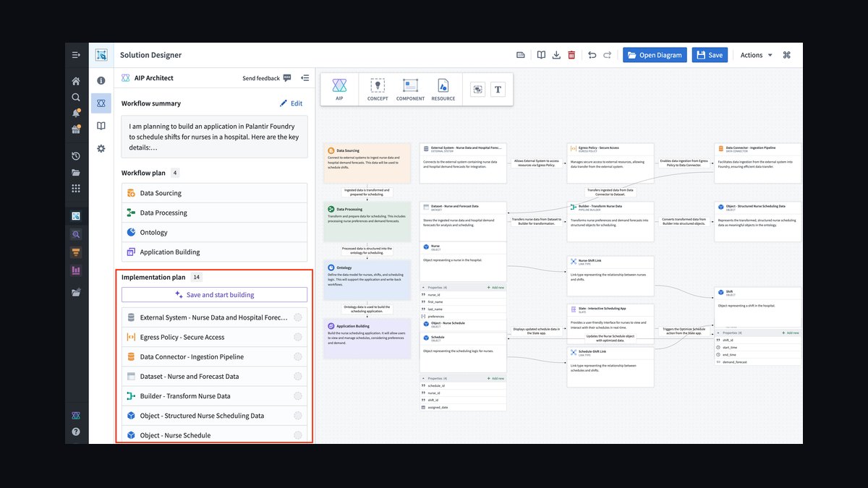The width and height of the screenshot is (868, 488).
Task: Click the Save button
Action: click(x=710, y=55)
